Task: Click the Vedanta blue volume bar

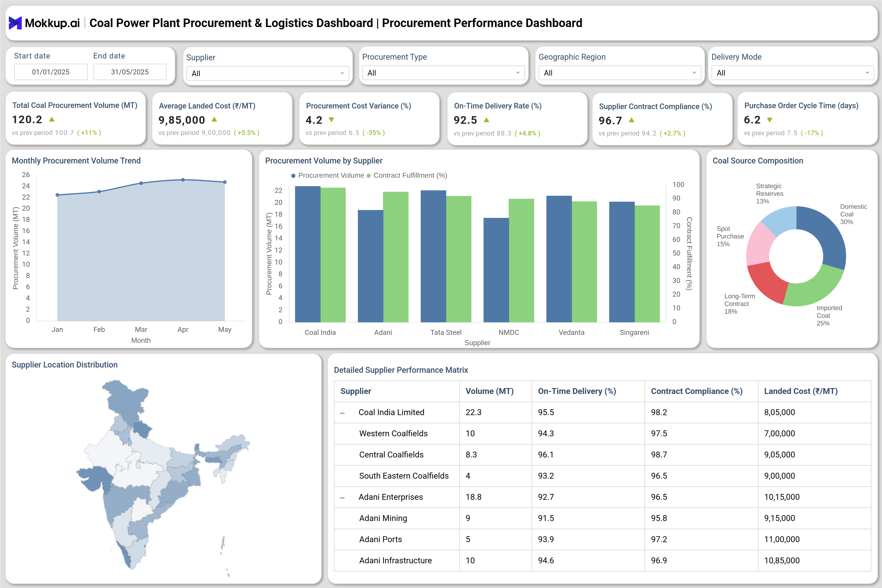Action: pos(559,259)
